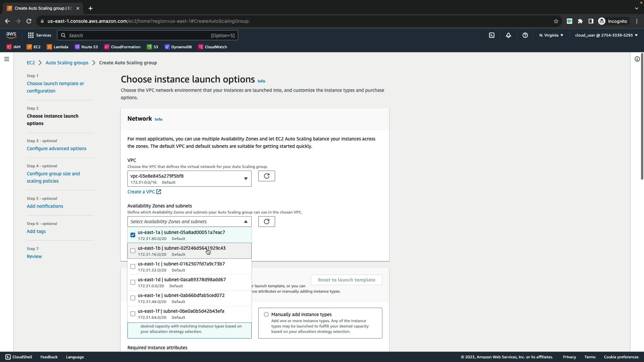Open notifications bell icon

(x=508, y=35)
